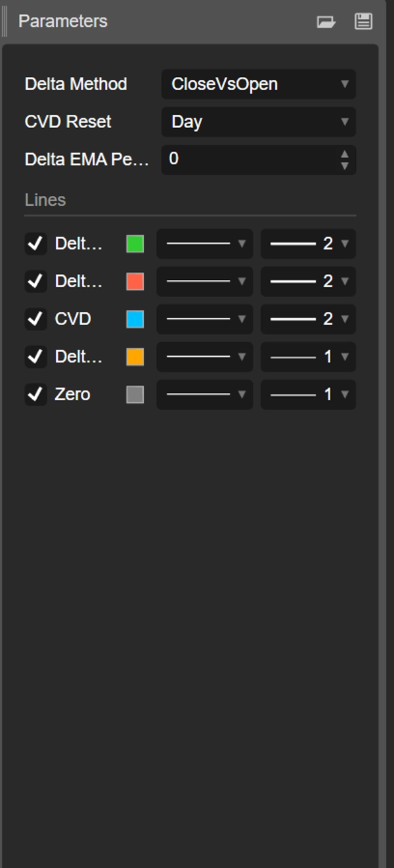Open the width dropdown for the first Delta line

(307, 244)
